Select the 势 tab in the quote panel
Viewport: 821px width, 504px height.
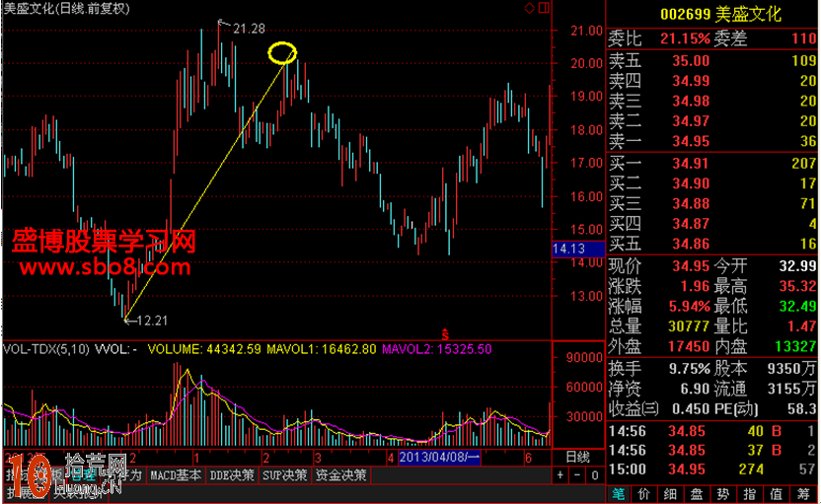pyautogui.click(x=723, y=494)
